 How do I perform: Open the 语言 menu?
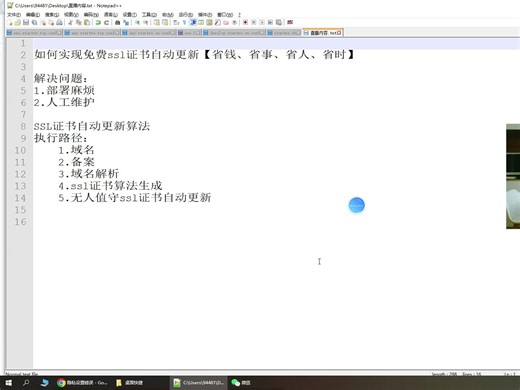111,15
